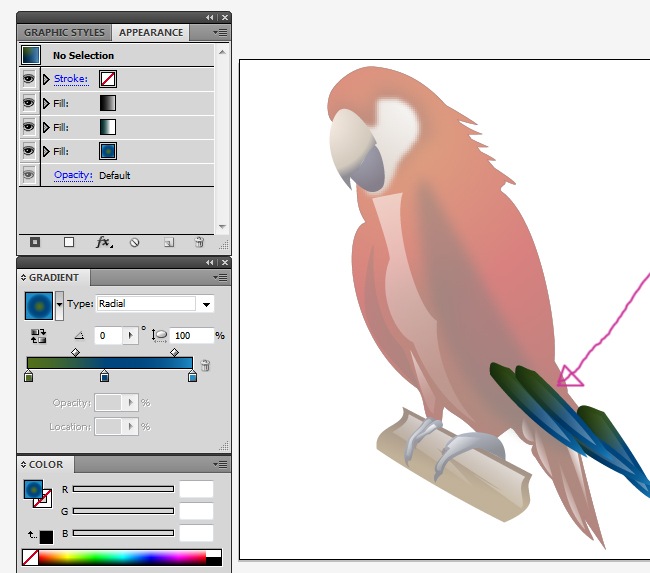Click the Stroke link in Appearance panel
The height and width of the screenshot is (573, 650).
70,79
